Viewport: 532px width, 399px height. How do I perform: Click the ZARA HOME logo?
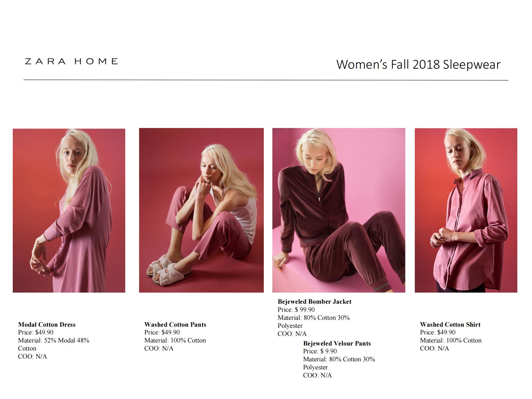point(71,61)
